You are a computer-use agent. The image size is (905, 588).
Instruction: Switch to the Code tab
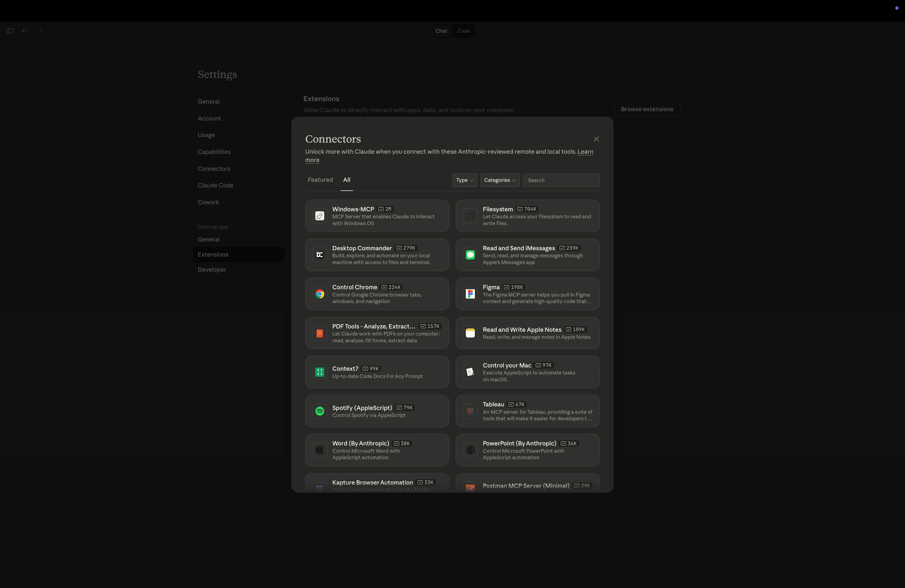[x=464, y=31]
